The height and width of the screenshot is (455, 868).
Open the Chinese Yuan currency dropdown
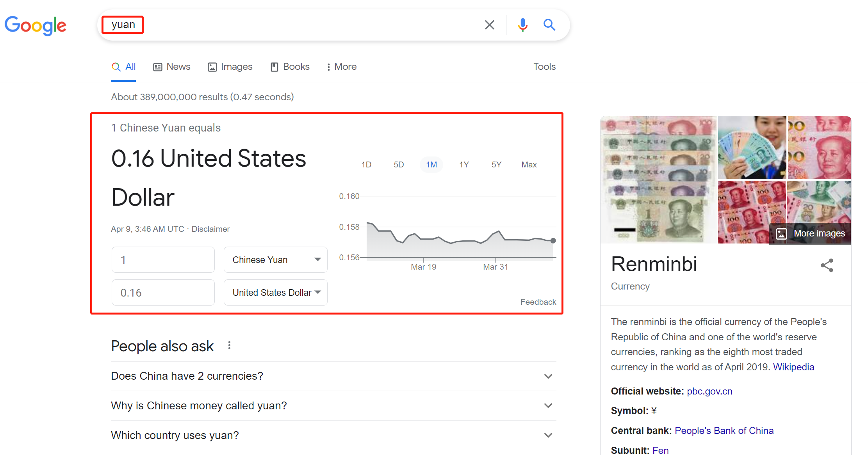pyautogui.click(x=276, y=260)
